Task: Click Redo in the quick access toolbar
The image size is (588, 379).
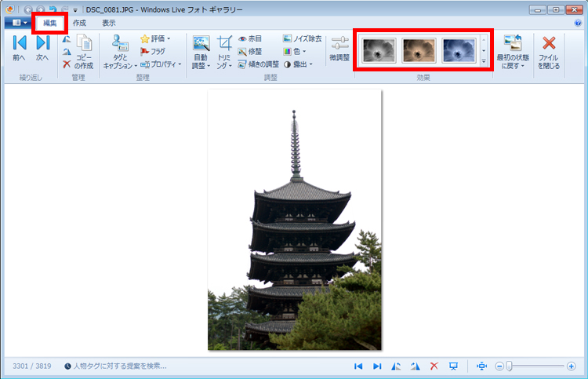Action: 64,9
